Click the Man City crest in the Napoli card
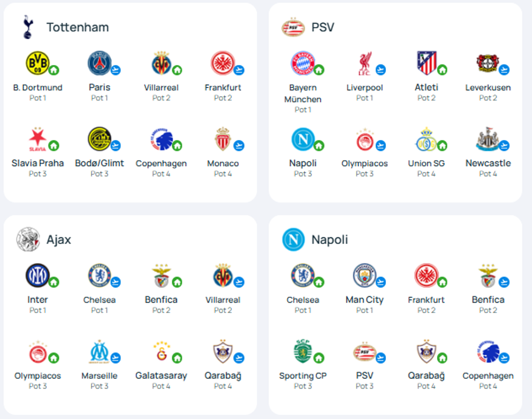The height and width of the screenshot is (419, 532). [x=365, y=276]
